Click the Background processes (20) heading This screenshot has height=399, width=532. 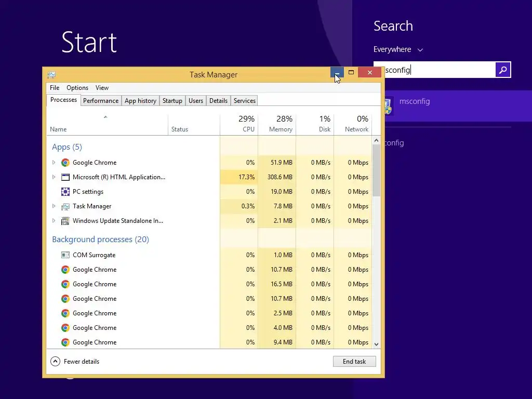[x=100, y=240]
